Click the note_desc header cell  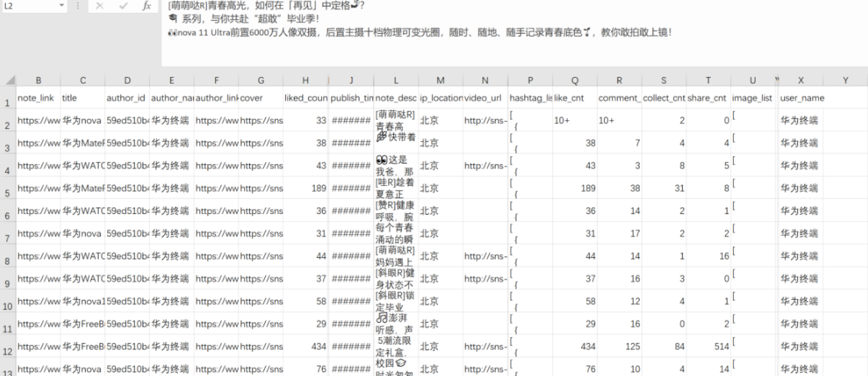pos(396,98)
